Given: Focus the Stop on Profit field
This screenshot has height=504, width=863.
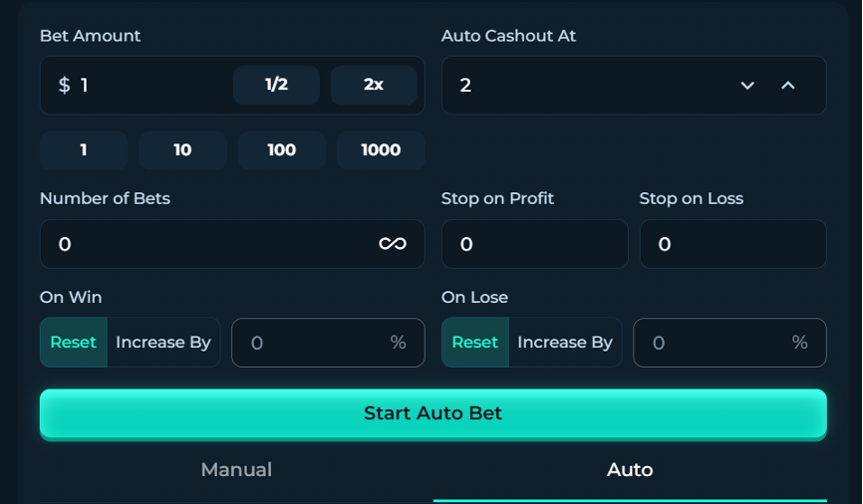Looking at the screenshot, I should click(534, 244).
